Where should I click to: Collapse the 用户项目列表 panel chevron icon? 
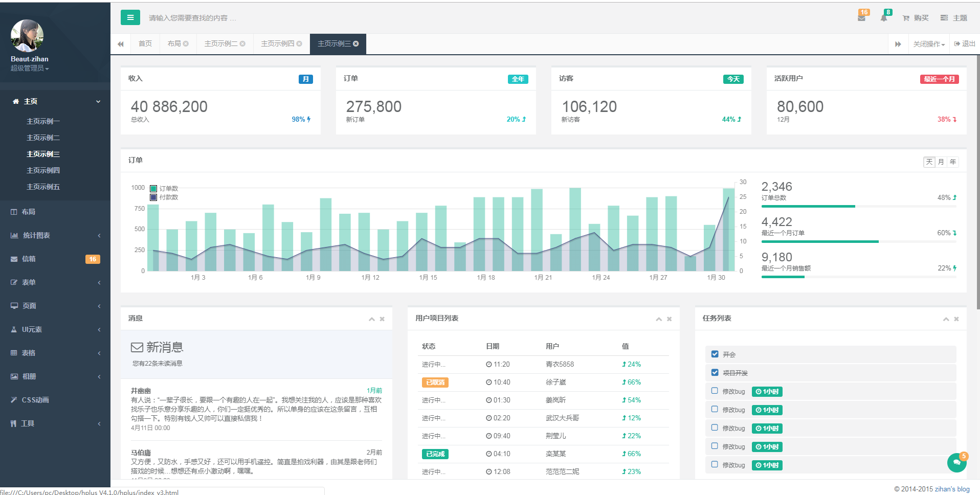click(x=659, y=319)
